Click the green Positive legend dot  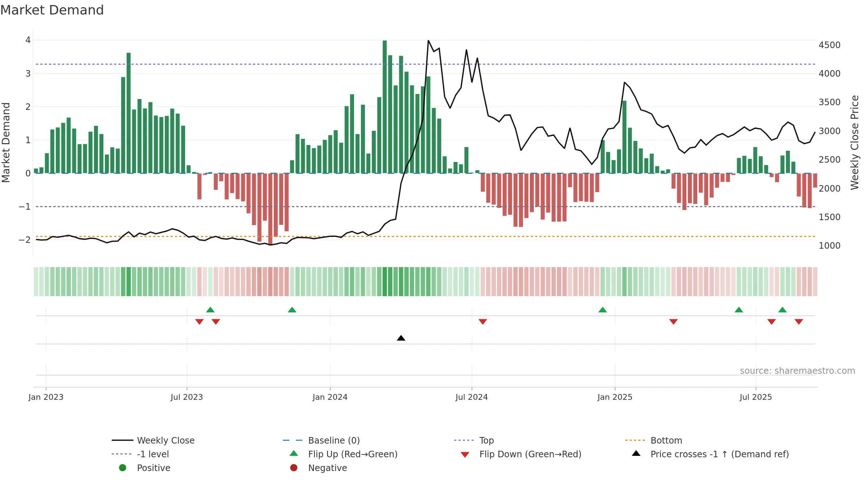click(x=123, y=468)
